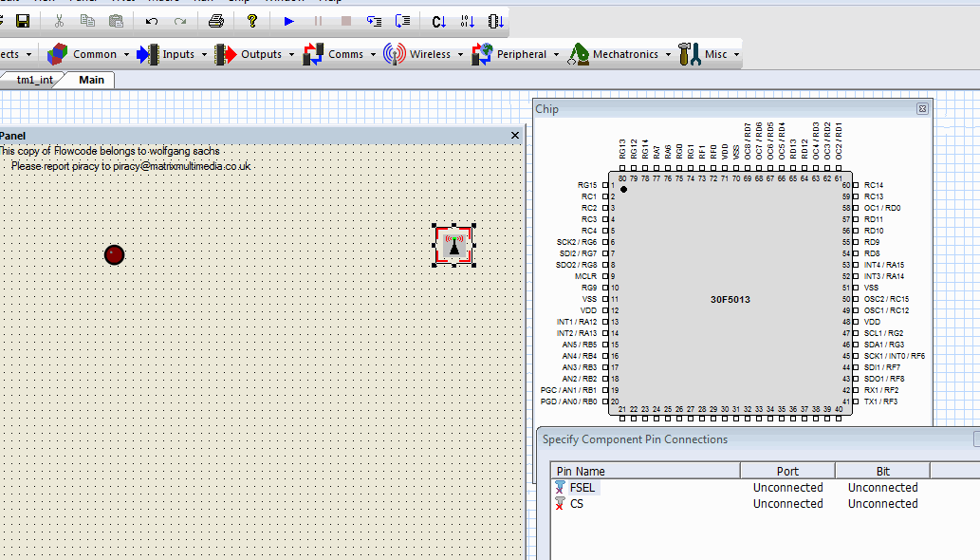Image resolution: width=980 pixels, height=560 pixels.
Task: Click the Step Into icon
Action: 375,21
